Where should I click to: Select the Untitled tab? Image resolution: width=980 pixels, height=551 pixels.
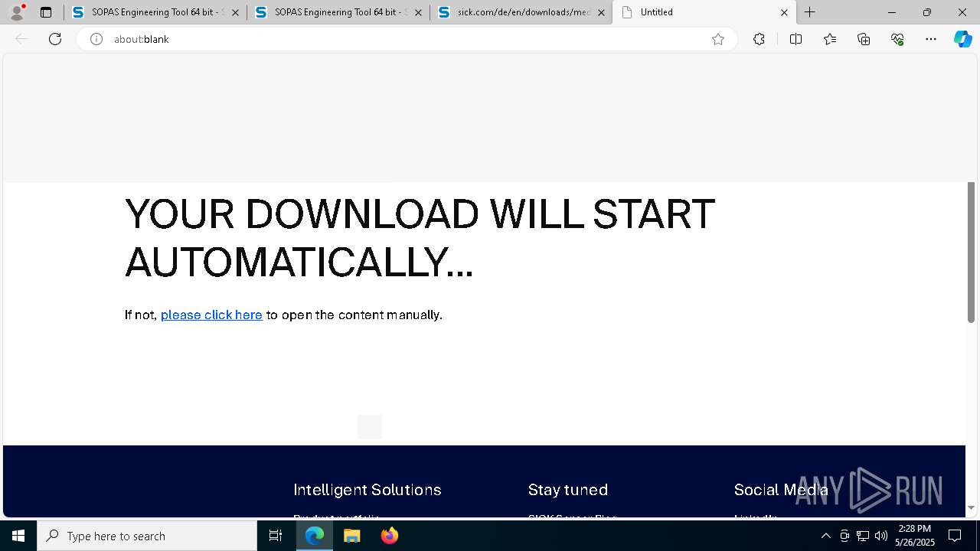point(704,12)
